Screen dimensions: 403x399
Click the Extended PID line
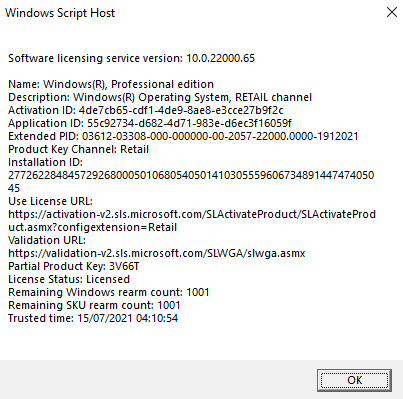[x=183, y=136]
